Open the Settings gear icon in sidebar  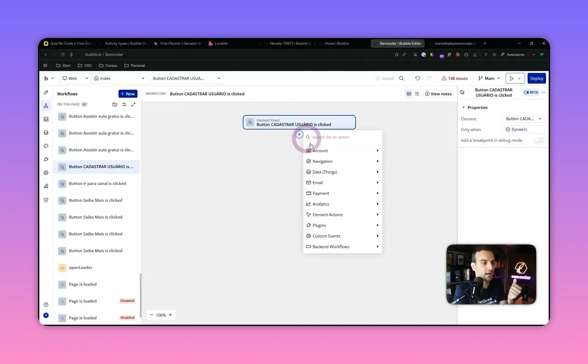click(46, 173)
